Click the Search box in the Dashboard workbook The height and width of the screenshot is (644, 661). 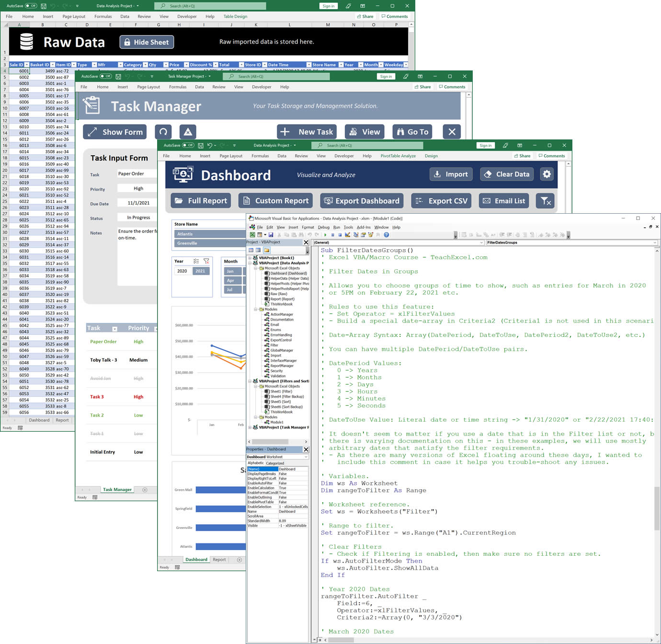tap(366, 145)
